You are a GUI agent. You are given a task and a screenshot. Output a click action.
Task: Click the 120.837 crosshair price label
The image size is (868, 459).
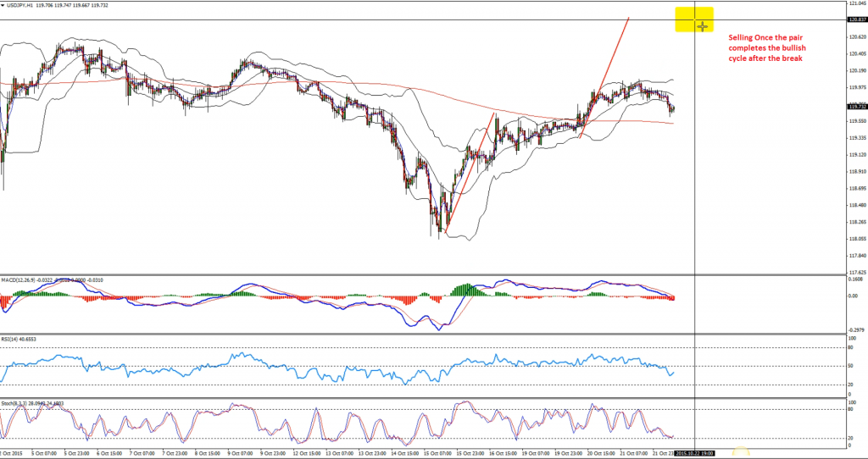pyautogui.click(x=857, y=20)
